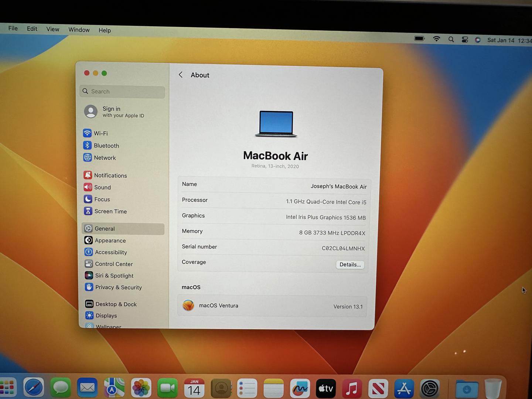Open the File menu

point(13,28)
